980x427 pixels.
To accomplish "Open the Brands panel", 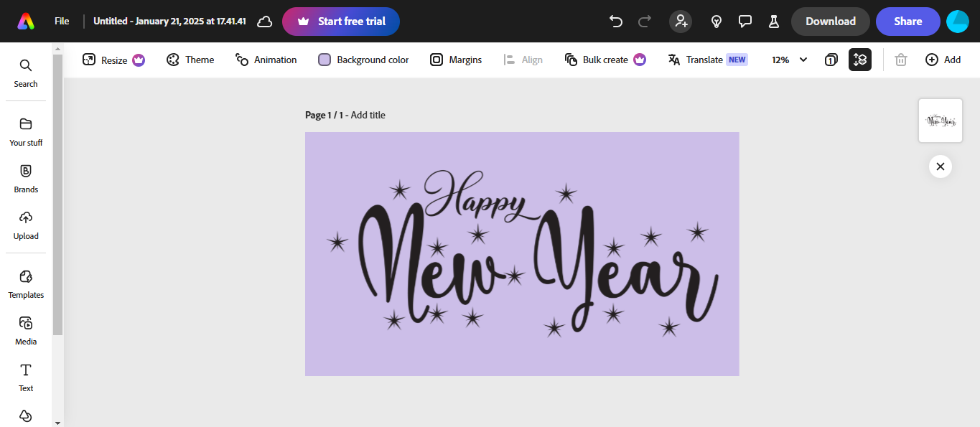I will [x=26, y=179].
